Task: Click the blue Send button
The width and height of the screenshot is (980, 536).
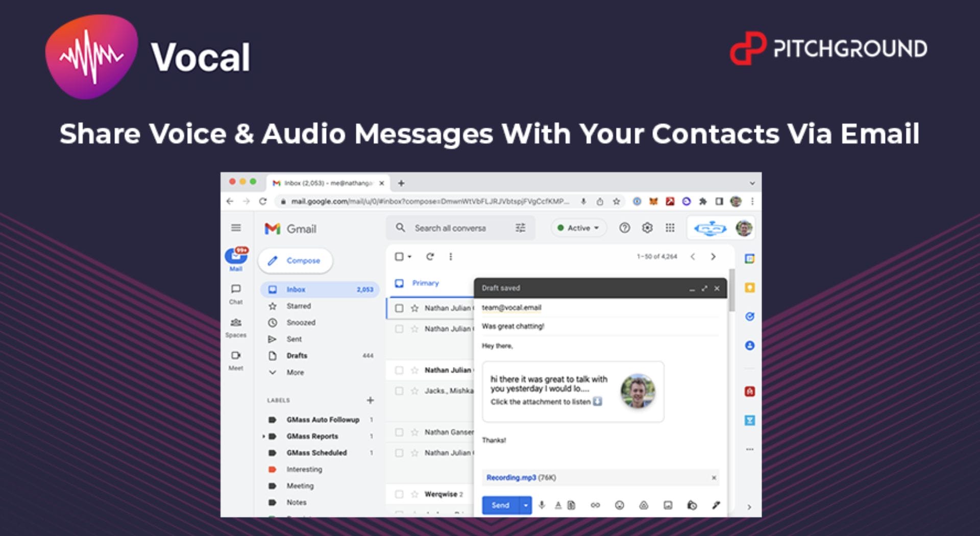Action: coord(500,505)
